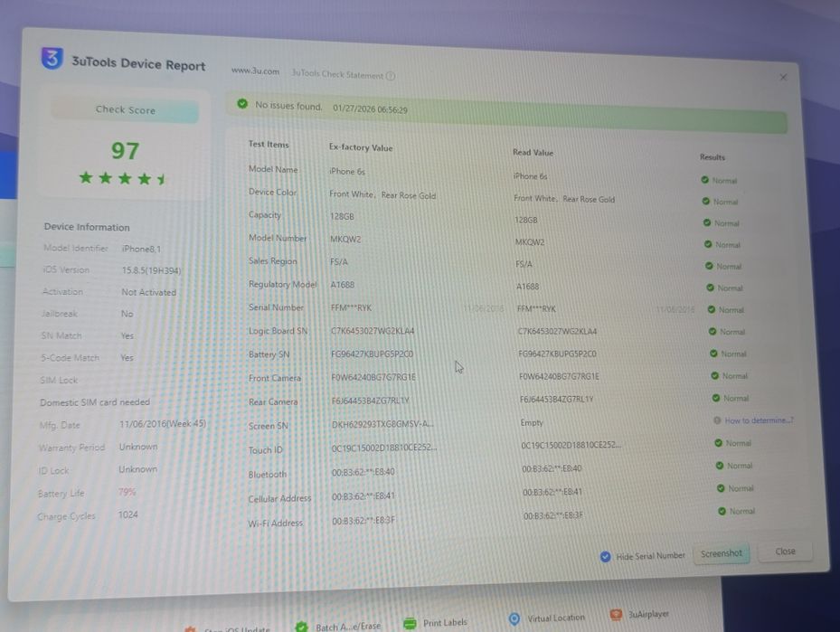Click the Normal check icon for Serial Number
This screenshot has width=840, height=632.
click(712, 309)
